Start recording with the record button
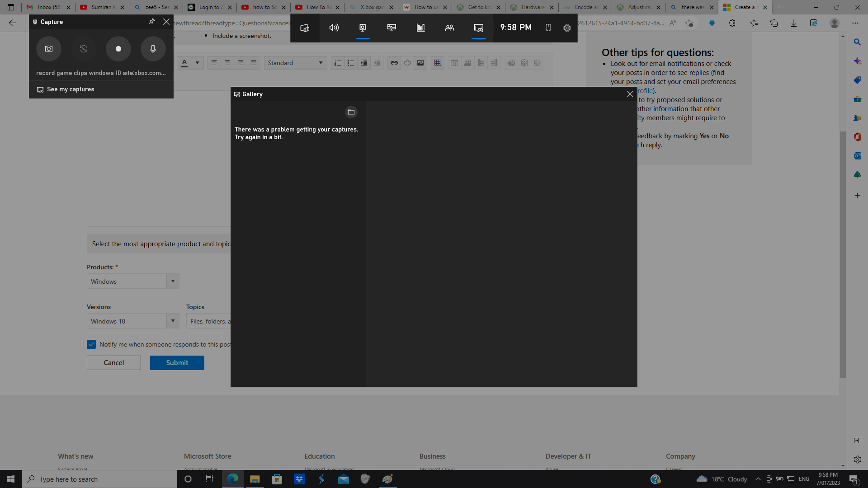Screen dimensions: 868x488 [x=118, y=49]
